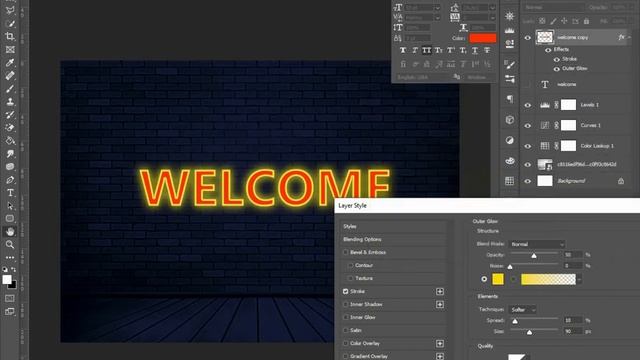
Task: Select the Pen tool
Action: [10, 180]
